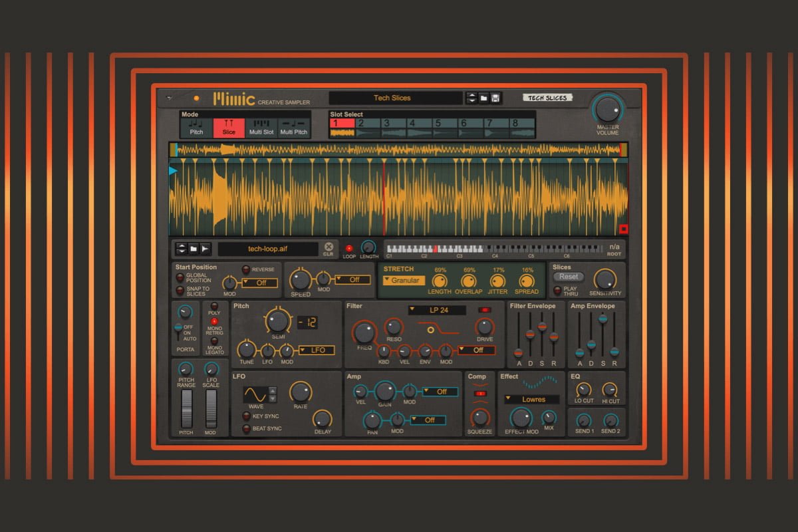Open the Stretch Granular dropdown
This screenshot has height=532, width=798.
click(404, 281)
